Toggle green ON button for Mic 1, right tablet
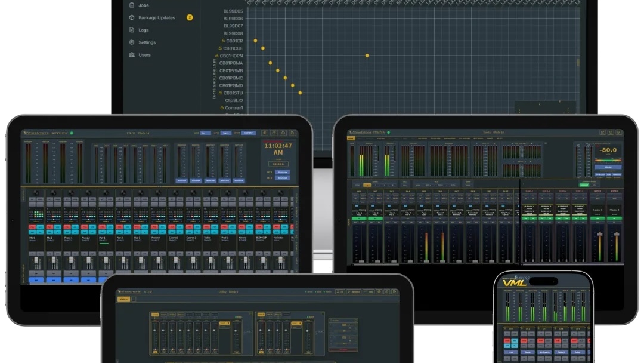Screen dimensions: 644x363 point(359,219)
